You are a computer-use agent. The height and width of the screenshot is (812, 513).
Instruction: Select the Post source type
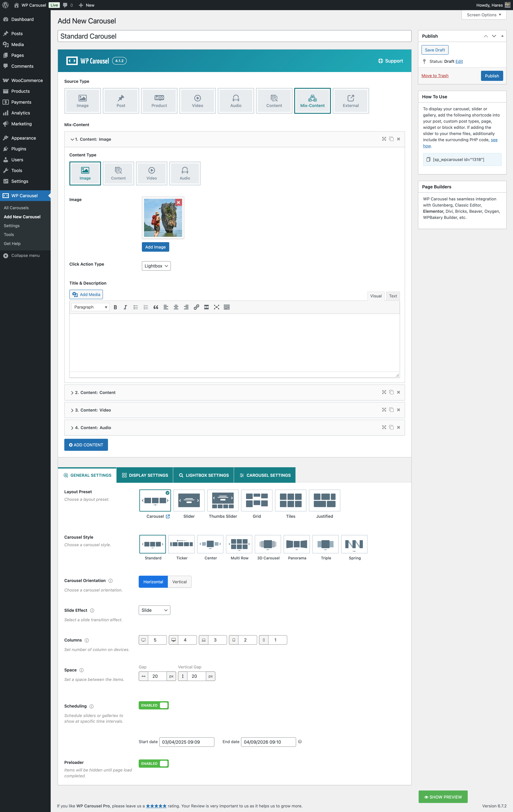coord(121,101)
